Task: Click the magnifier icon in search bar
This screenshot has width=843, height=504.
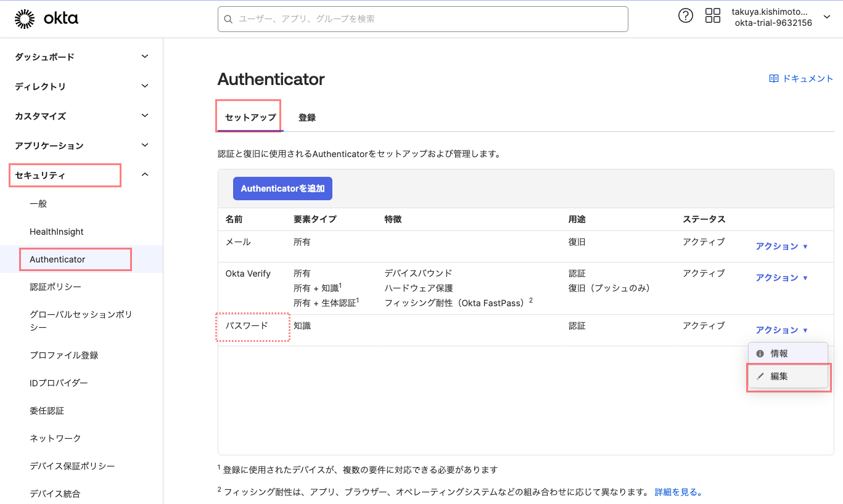Action: click(x=228, y=19)
